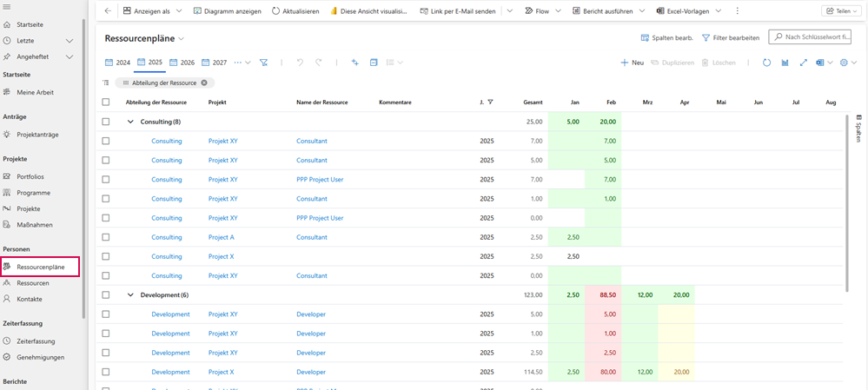
Task: Collapse the Consulting (8) group
Action: (130, 122)
